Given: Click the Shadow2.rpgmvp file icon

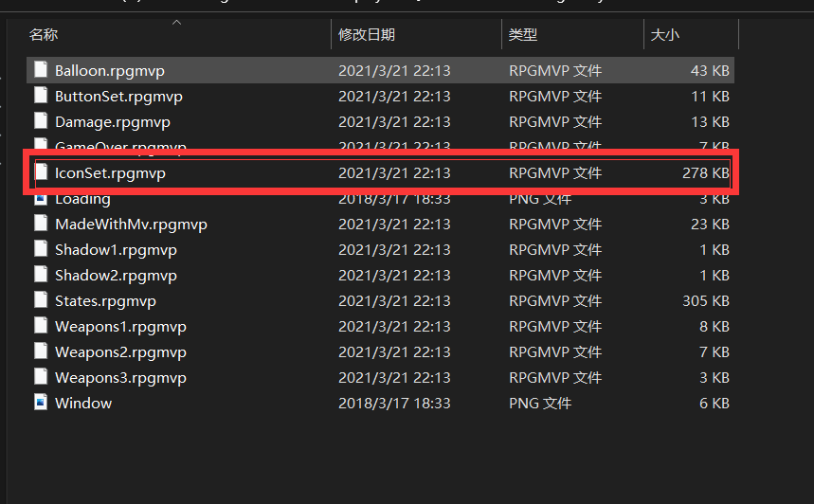Looking at the screenshot, I should tap(41, 274).
